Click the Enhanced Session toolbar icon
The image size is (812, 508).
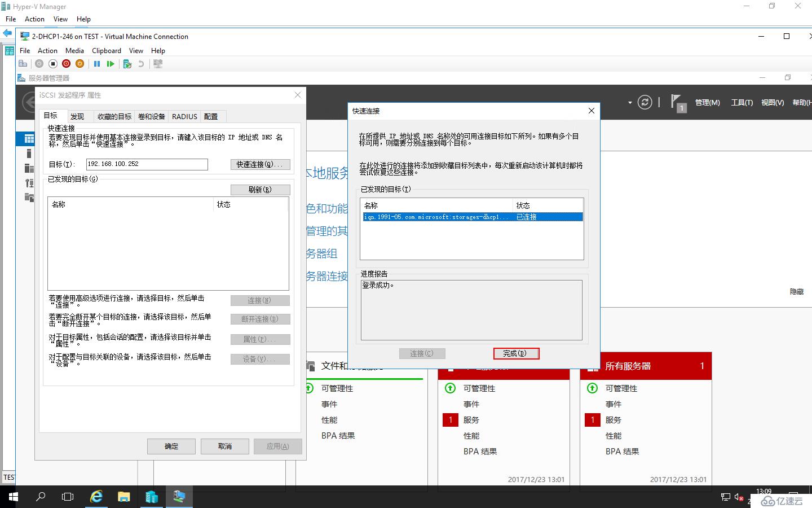[158, 64]
